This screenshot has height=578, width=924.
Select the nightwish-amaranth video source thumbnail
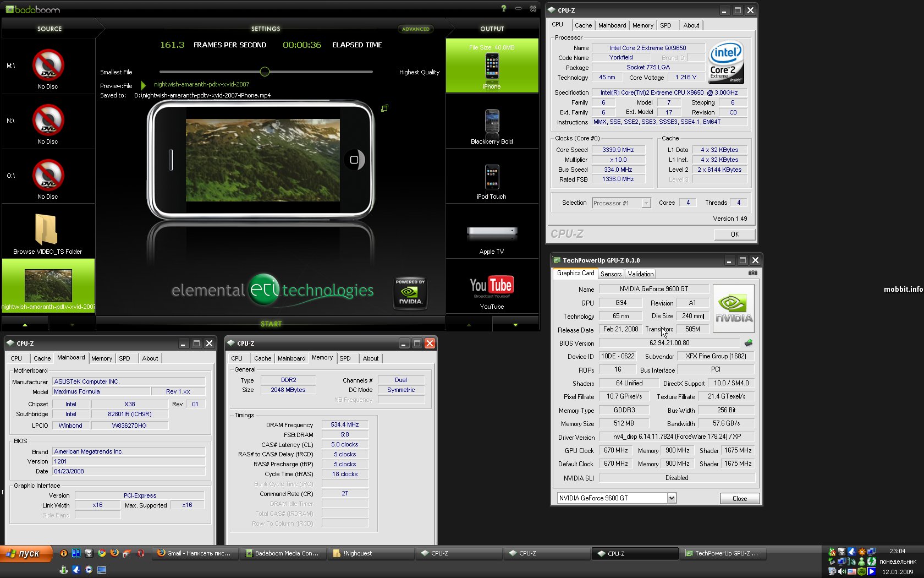48,285
